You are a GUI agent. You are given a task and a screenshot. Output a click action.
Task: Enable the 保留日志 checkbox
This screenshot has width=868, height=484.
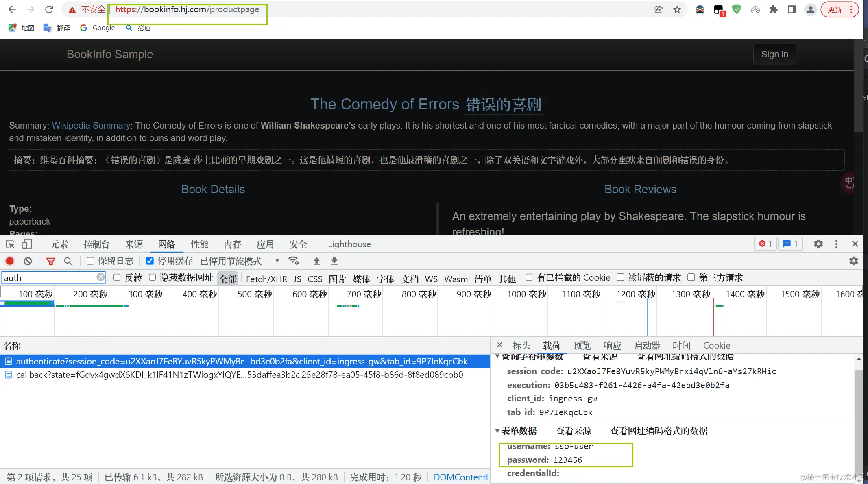click(x=91, y=261)
